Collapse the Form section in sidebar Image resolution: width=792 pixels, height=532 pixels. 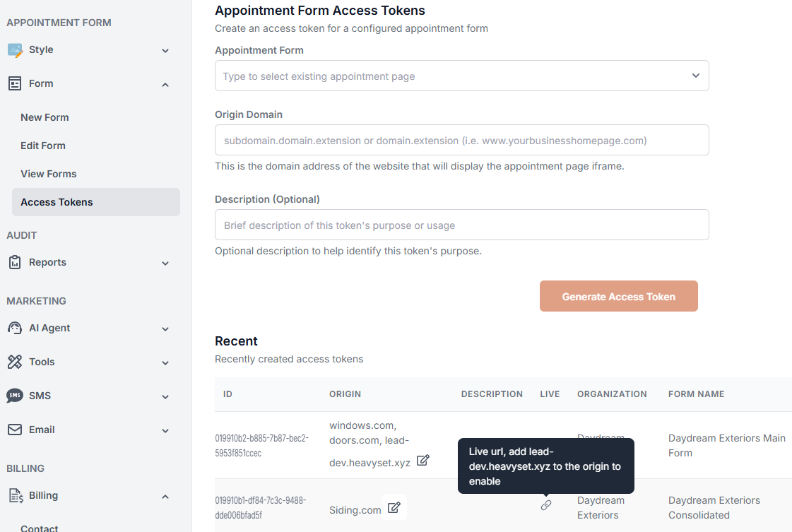click(x=165, y=84)
